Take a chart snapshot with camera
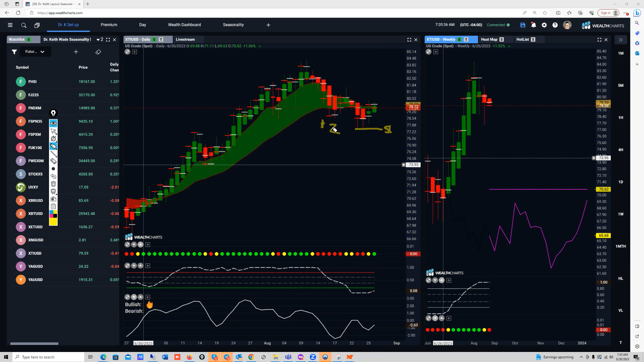The width and height of the screenshot is (644, 362). [53, 199]
